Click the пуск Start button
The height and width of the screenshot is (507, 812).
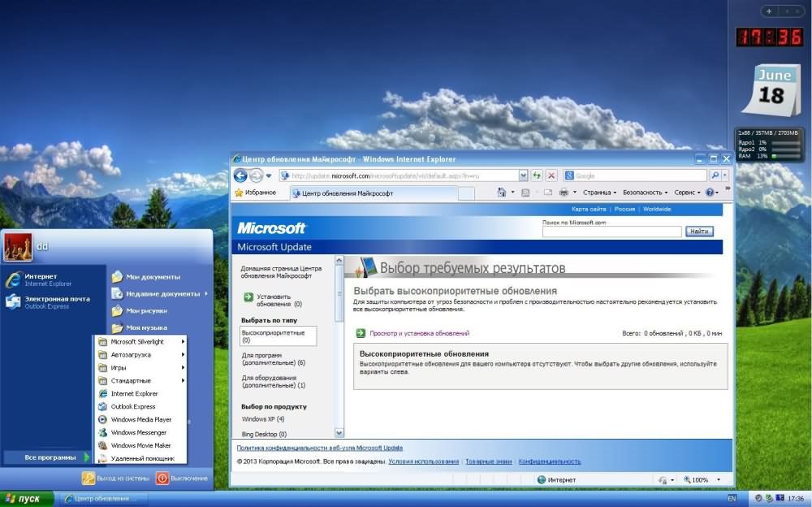coord(26,498)
